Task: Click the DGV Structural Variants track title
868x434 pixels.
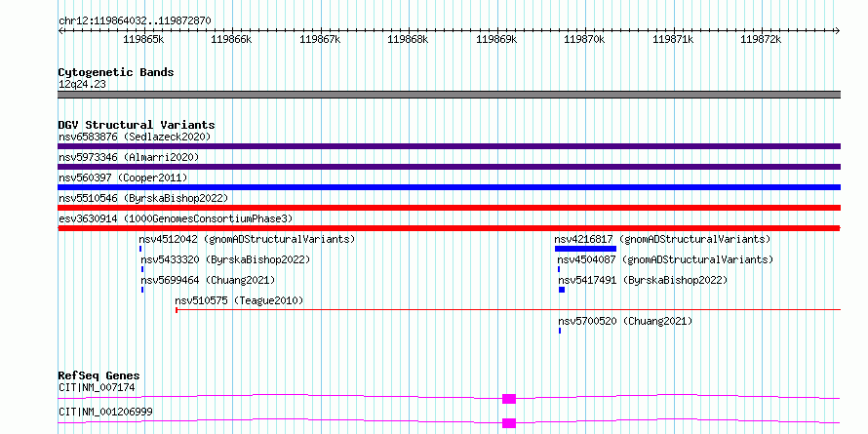Action: click(137, 125)
